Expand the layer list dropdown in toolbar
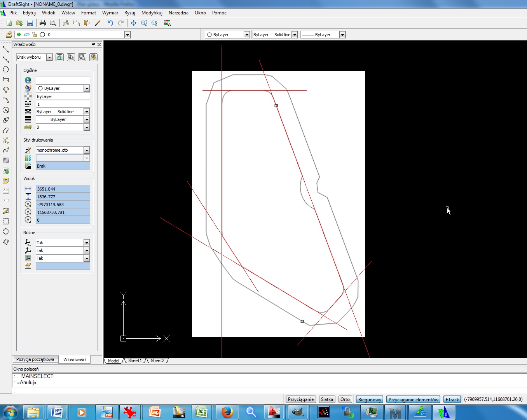 pyautogui.click(x=127, y=35)
